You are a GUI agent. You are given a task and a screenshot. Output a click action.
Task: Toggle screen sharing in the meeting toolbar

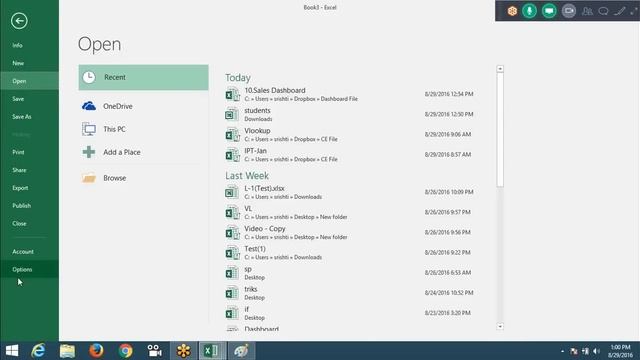(x=549, y=11)
